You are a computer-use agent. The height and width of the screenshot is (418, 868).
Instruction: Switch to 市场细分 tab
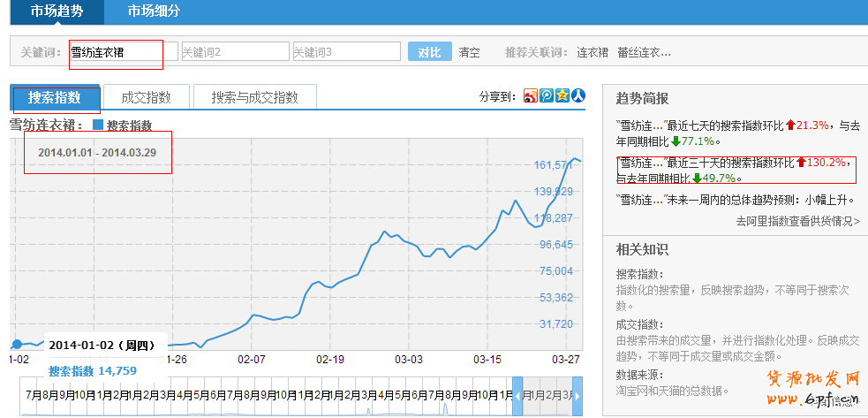[x=154, y=11]
